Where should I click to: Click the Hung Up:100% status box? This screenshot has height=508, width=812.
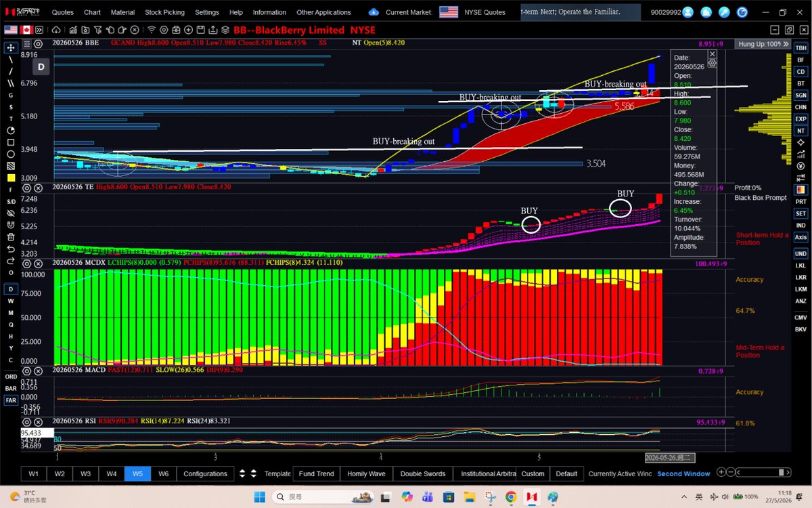click(761, 43)
